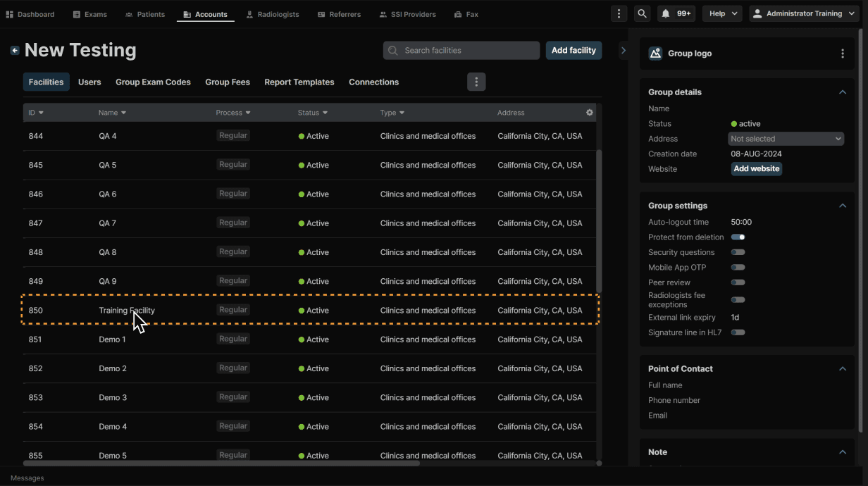Collapse the Point of Contact section

[843, 369]
